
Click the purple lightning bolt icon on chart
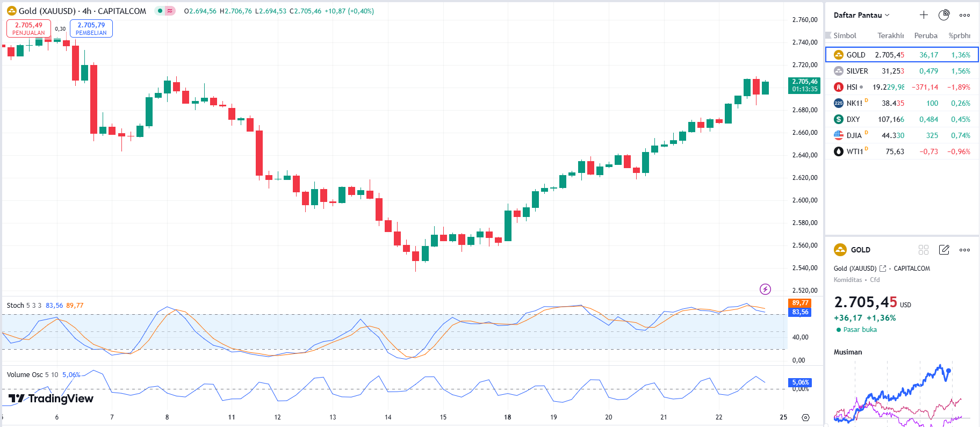pos(765,290)
